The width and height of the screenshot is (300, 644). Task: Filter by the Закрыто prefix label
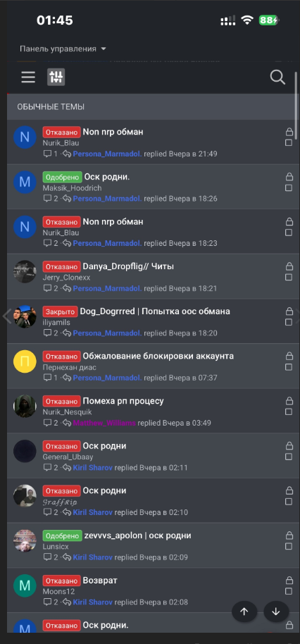coord(60,311)
